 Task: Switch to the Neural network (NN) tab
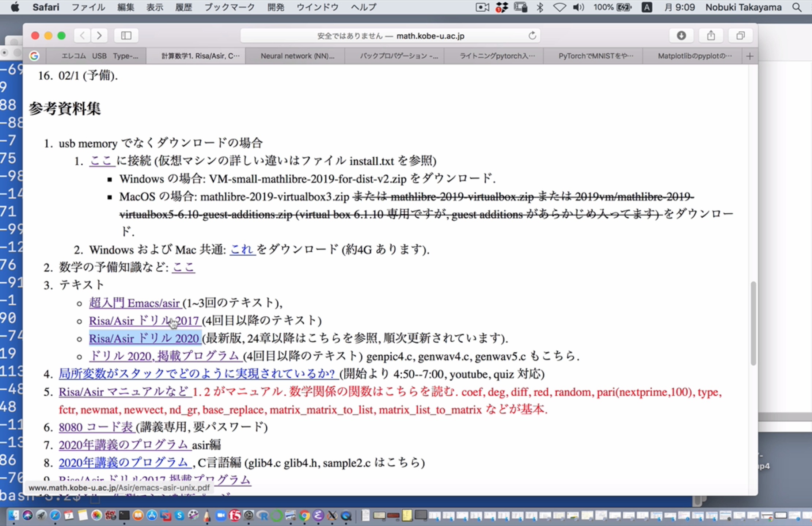295,56
